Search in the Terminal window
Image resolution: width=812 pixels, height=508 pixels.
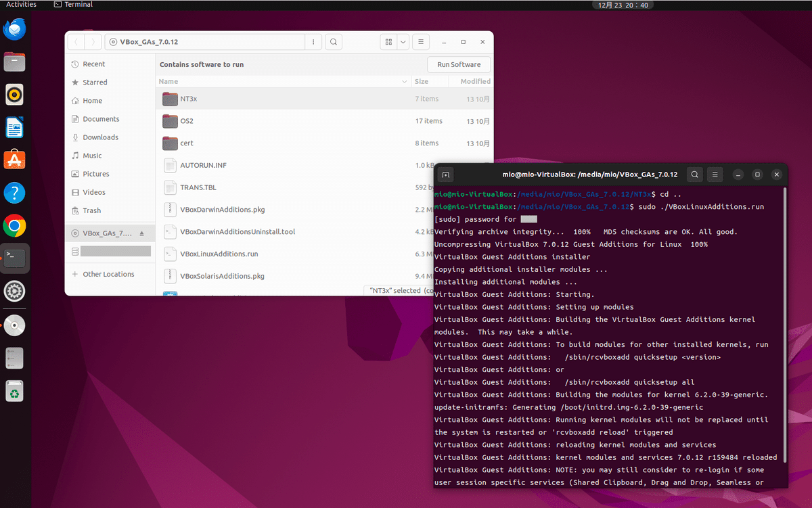click(x=694, y=175)
